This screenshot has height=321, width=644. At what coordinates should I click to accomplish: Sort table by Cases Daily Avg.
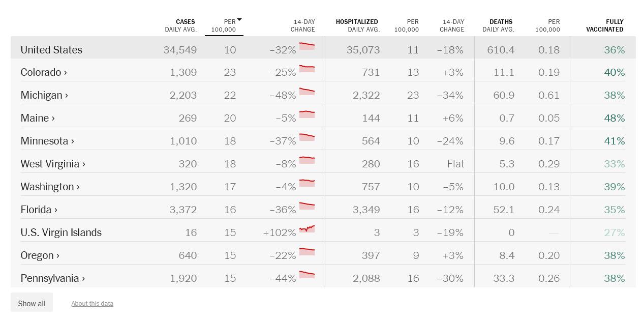[x=180, y=25]
